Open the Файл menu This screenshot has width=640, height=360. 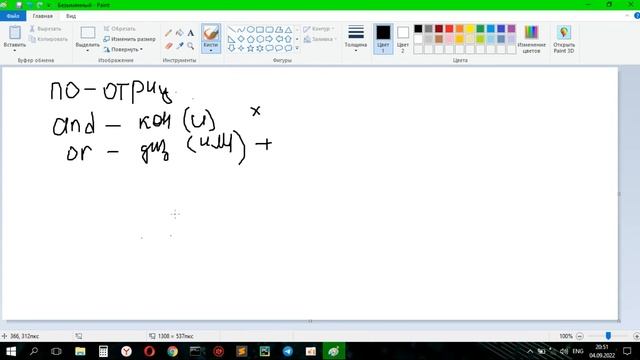point(13,16)
